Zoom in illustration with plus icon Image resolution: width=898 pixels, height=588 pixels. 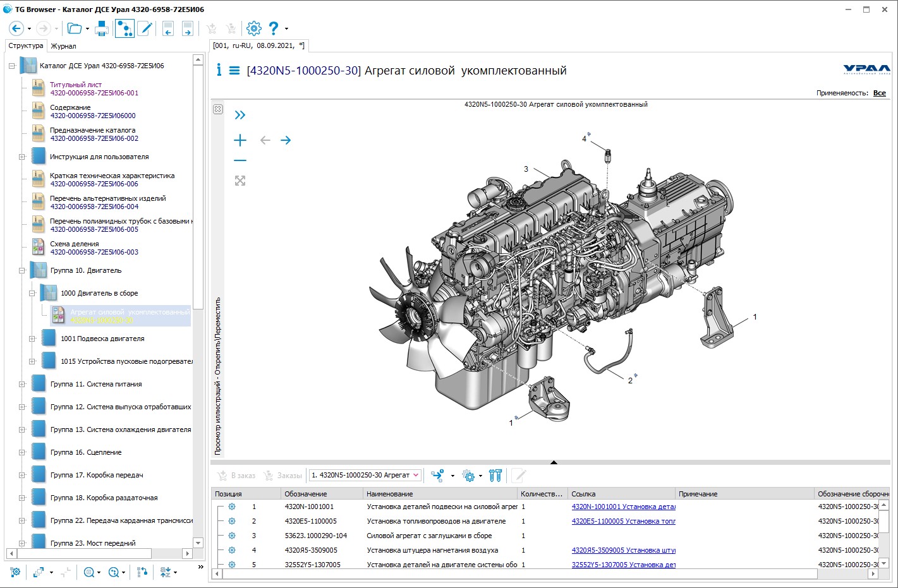(x=240, y=140)
